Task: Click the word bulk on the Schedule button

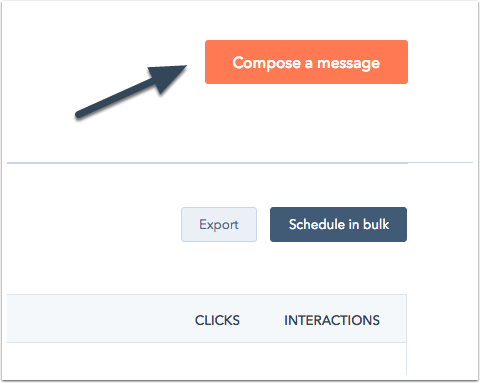Action: tap(376, 224)
